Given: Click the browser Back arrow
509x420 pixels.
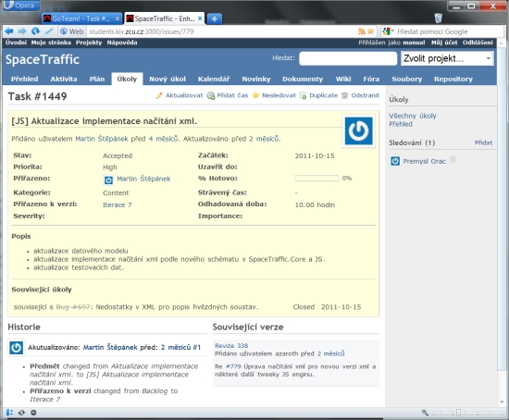Looking at the screenshot, I should (8, 31).
